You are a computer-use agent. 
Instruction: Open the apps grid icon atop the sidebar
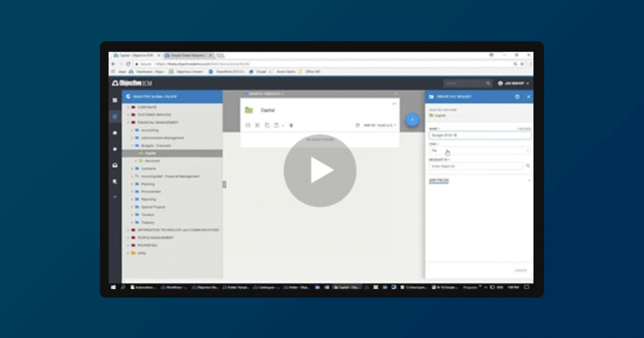coord(115,100)
